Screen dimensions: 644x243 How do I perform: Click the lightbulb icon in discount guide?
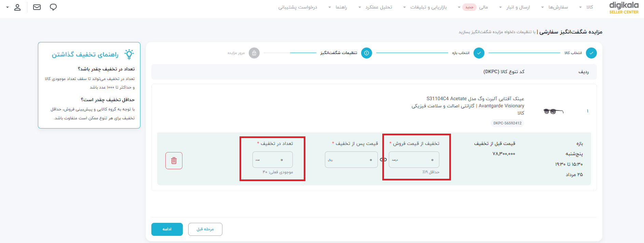tap(129, 54)
